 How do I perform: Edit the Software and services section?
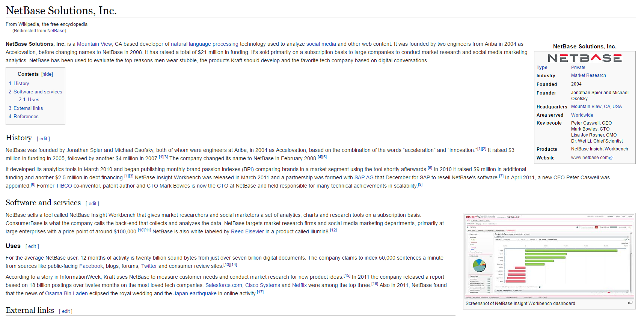(92, 204)
